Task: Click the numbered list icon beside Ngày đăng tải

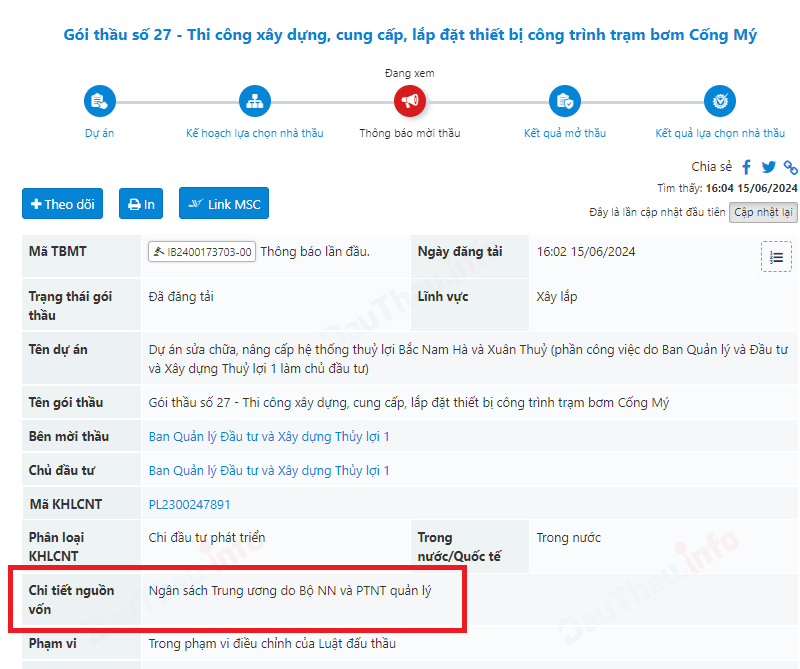Action: [777, 256]
